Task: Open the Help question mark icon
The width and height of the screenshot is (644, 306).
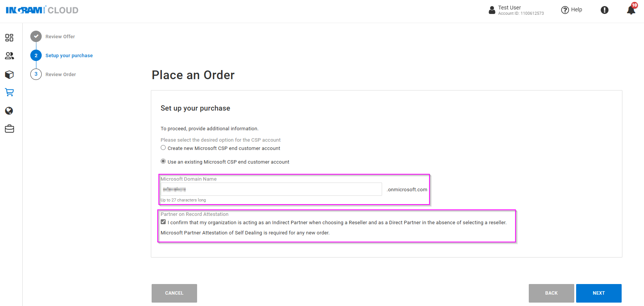Action: pos(565,10)
